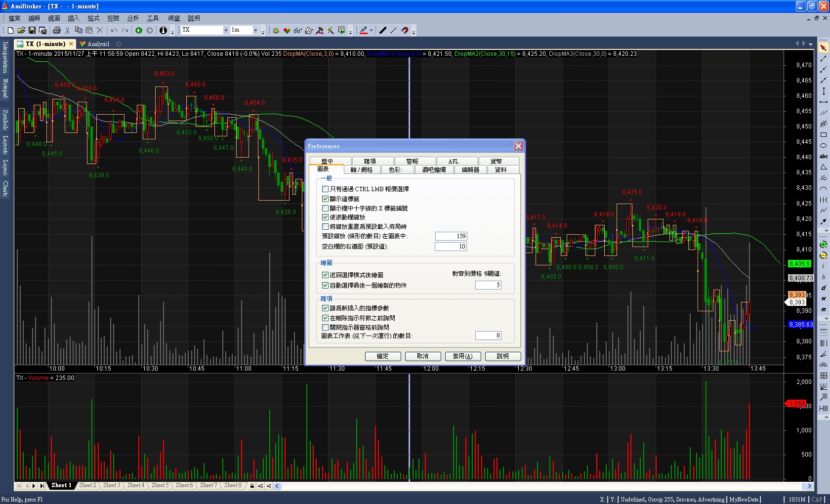The height and width of the screenshot is (504, 830).
Task: Switch to monthly interval 'm' icon
Action: click(x=824, y=309)
